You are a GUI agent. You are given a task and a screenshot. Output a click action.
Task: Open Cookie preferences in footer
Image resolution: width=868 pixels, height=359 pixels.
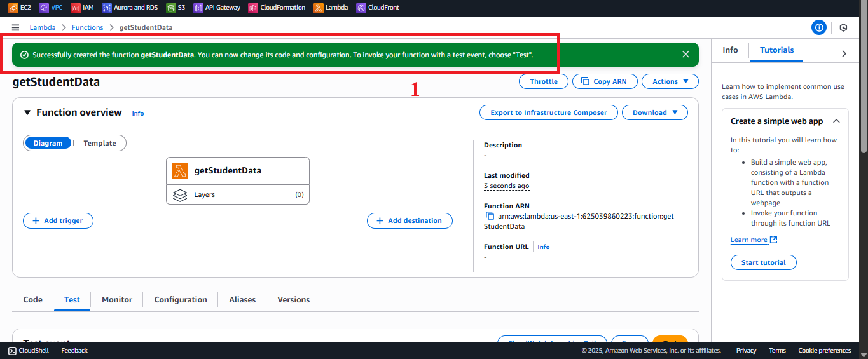[x=824, y=350]
